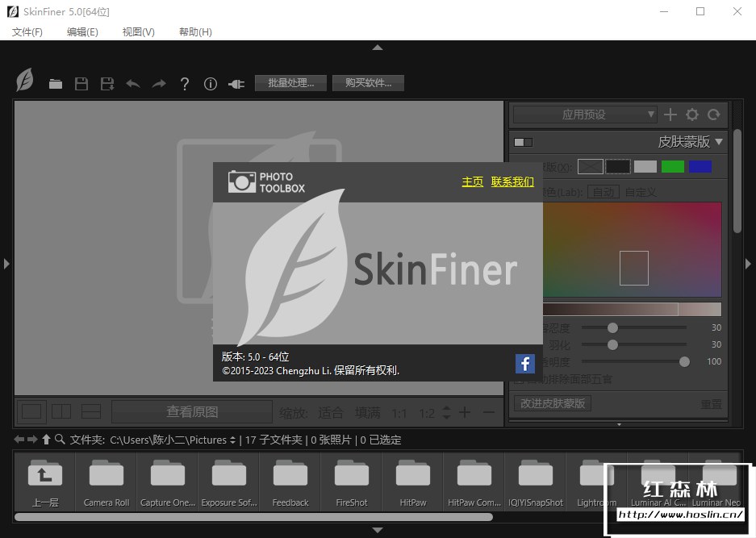This screenshot has height=538, width=756.
Task: Click the 改进皮肤蒙版 button
Action: click(553, 403)
